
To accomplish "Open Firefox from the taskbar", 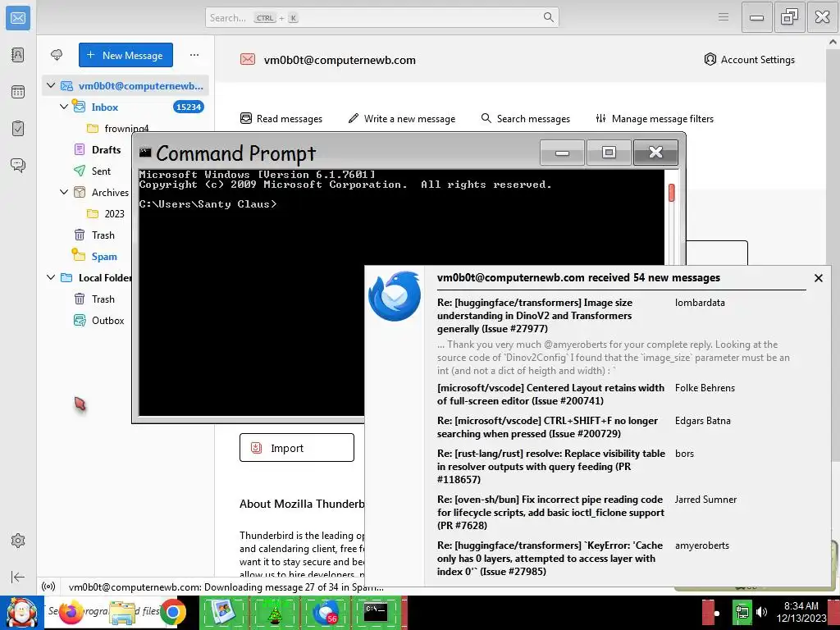I will tap(71, 612).
